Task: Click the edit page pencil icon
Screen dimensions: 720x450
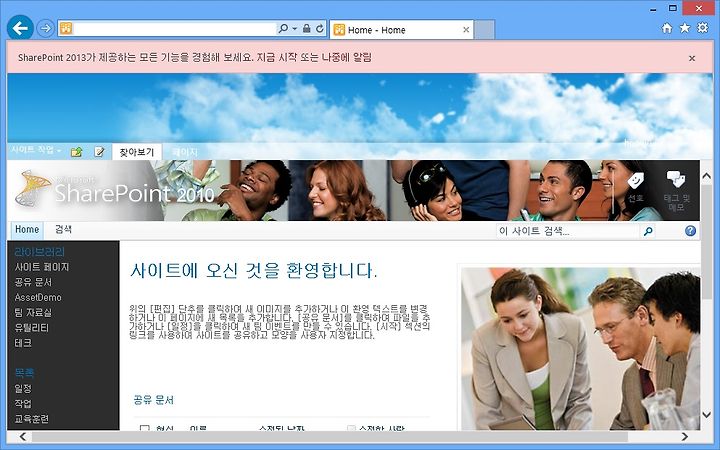Action: coord(99,152)
